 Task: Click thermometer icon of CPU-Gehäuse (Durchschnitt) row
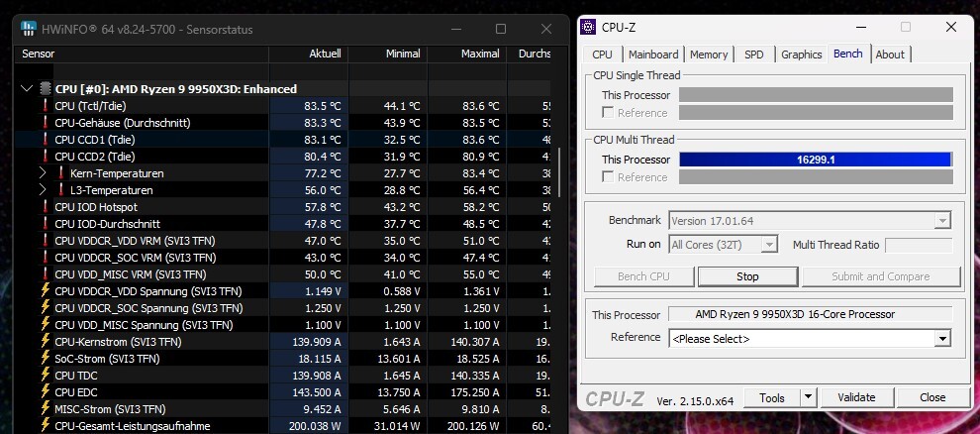tap(45, 123)
